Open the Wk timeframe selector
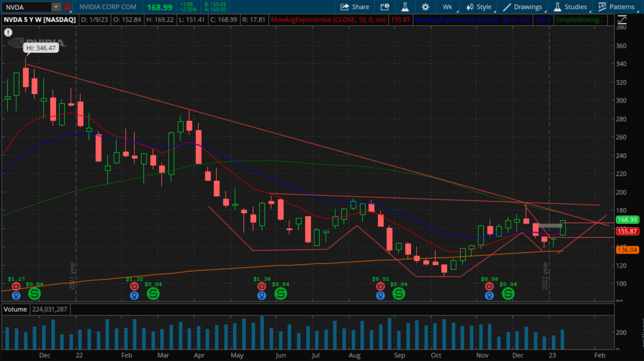Viewport: 644px width, 361px height. coord(447,7)
